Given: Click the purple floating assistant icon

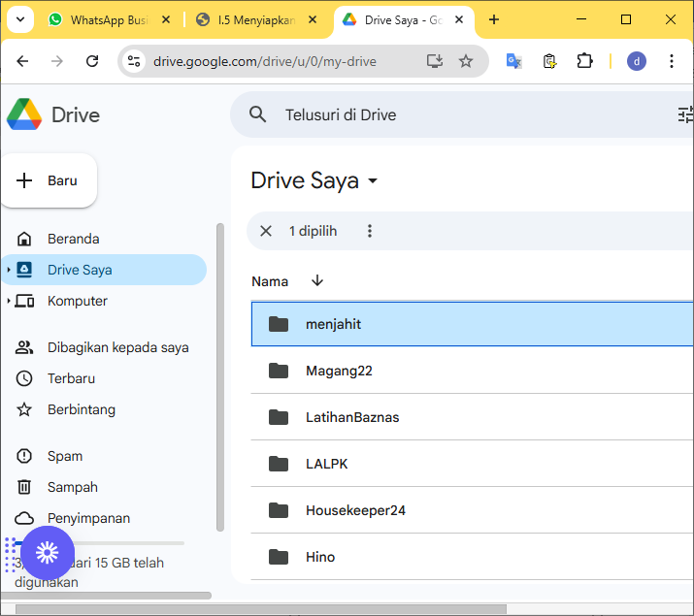Looking at the screenshot, I should pyautogui.click(x=48, y=552).
